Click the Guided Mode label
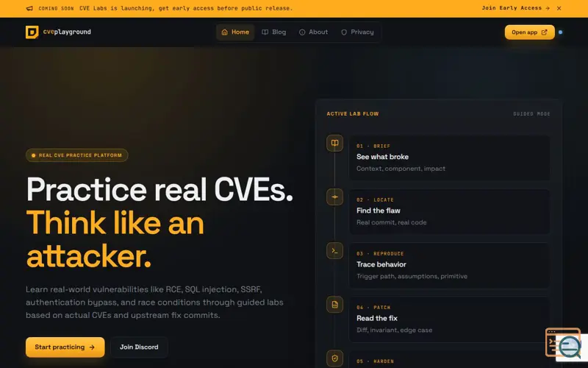The image size is (588, 368). 531,114
